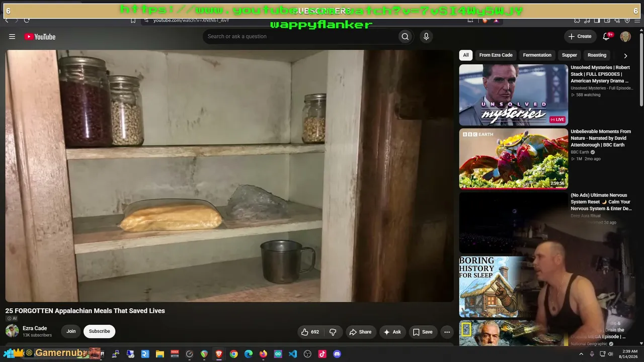This screenshot has height=362, width=644.
Task: Open the Brave Shields icon in the address bar
Action: coord(485,20)
